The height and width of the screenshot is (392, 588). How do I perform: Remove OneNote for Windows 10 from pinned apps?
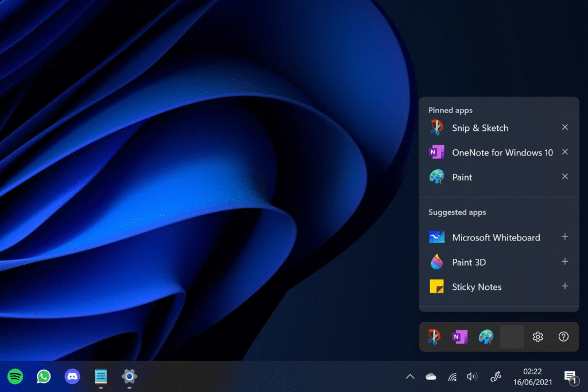point(565,152)
